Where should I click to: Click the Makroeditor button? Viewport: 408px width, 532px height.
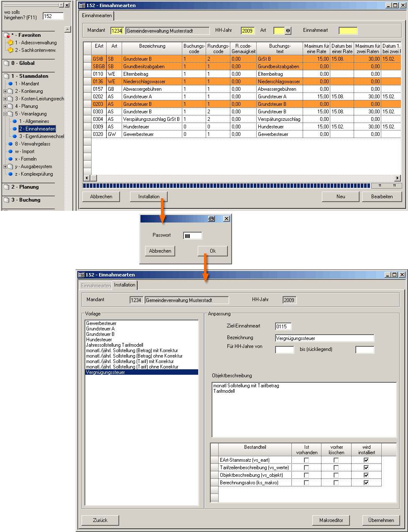coord(331,520)
